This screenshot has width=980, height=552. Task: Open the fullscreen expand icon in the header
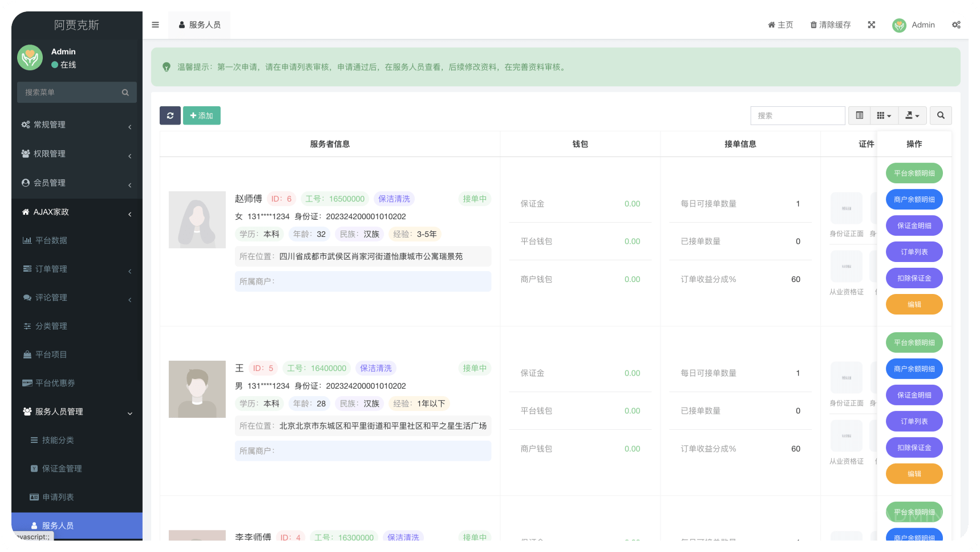(x=871, y=25)
